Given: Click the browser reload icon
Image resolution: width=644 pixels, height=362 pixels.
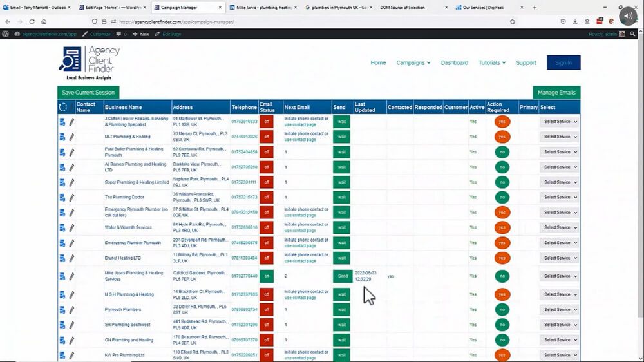Looking at the screenshot, I should 32,21.
